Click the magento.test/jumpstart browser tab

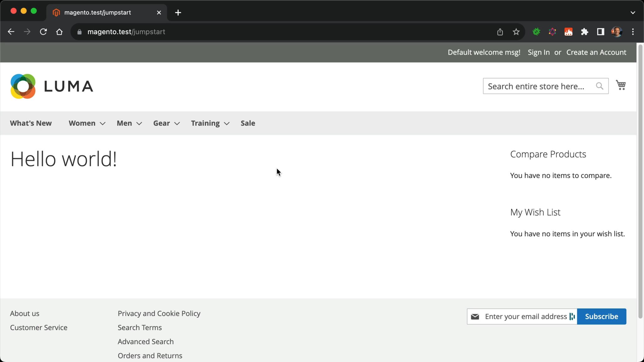pyautogui.click(x=97, y=13)
